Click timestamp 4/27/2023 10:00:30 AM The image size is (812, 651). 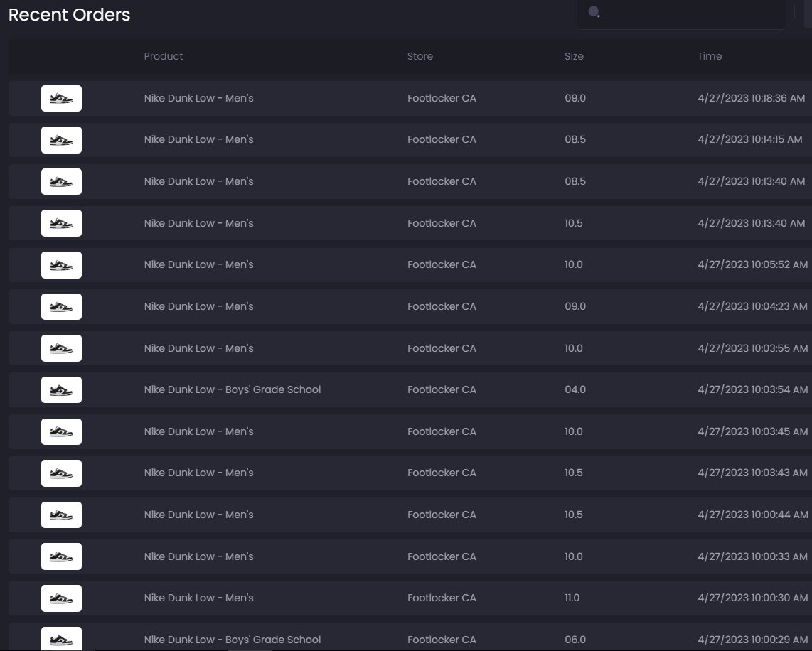coord(753,598)
